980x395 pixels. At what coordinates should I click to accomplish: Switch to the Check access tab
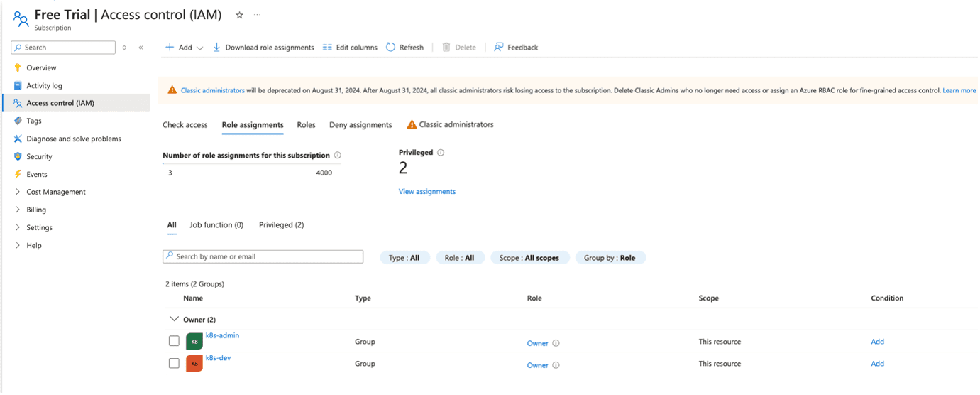[x=185, y=124]
